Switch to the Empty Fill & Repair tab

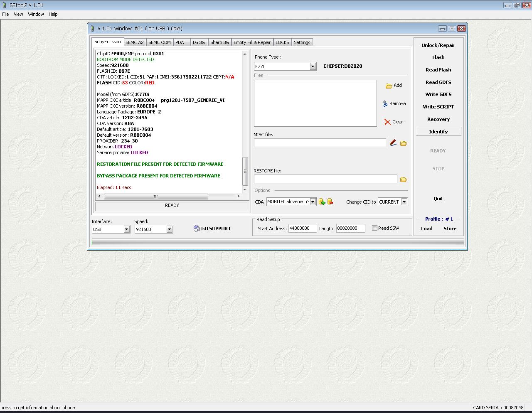click(x=252, y=42)
